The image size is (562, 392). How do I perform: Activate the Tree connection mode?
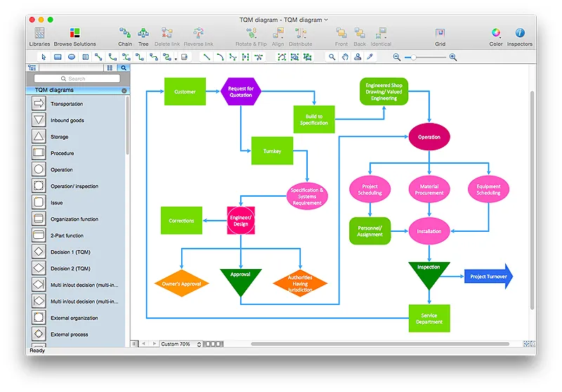[x=143, y=37]
